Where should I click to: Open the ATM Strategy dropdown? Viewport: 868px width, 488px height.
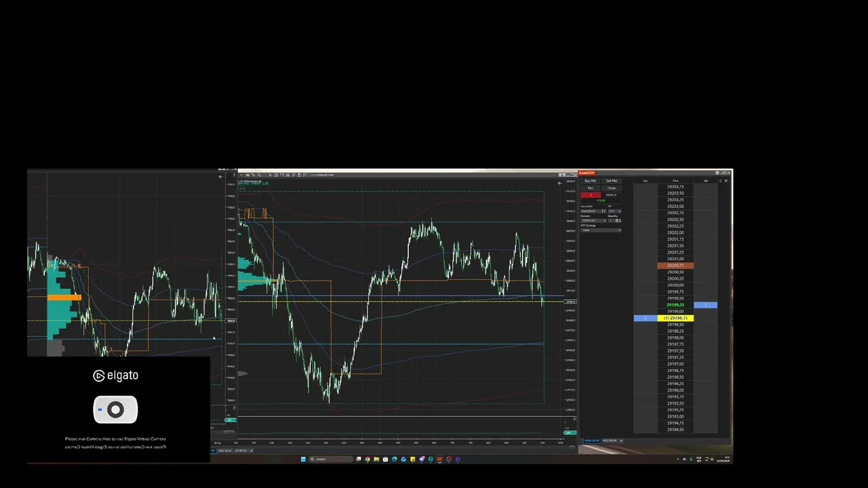pyautogui.click(x=601, y=230)
